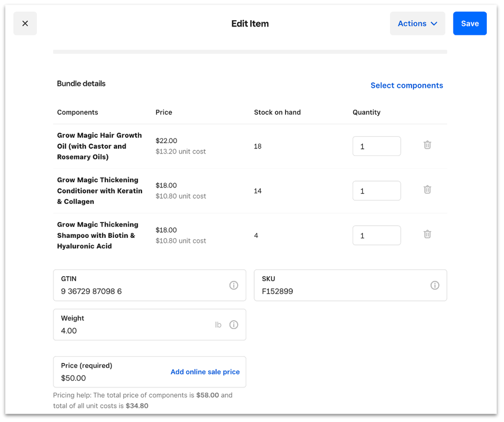Trash the Thickening Shampoo component
The image size is (504, 422).
tap(427, 234)
